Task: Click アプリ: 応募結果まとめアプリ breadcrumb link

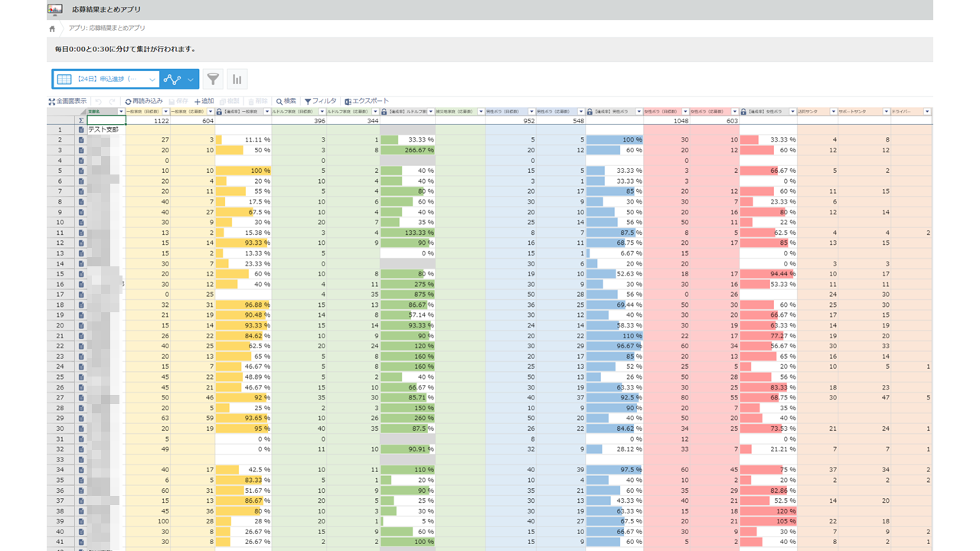Action: click(106, 28)
